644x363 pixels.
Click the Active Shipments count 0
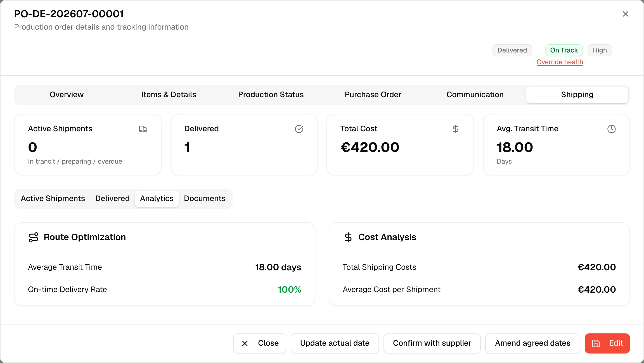tap(33, 147)
